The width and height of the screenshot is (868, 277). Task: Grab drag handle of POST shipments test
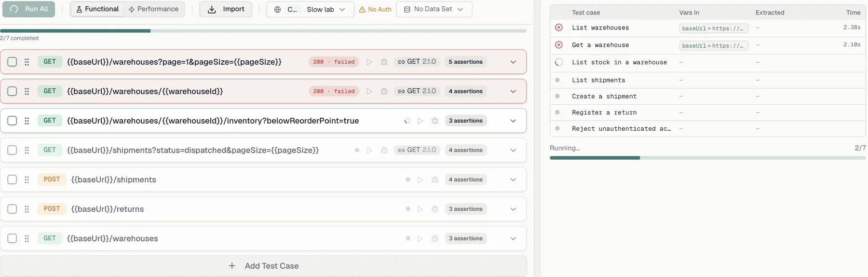(27, 180)
